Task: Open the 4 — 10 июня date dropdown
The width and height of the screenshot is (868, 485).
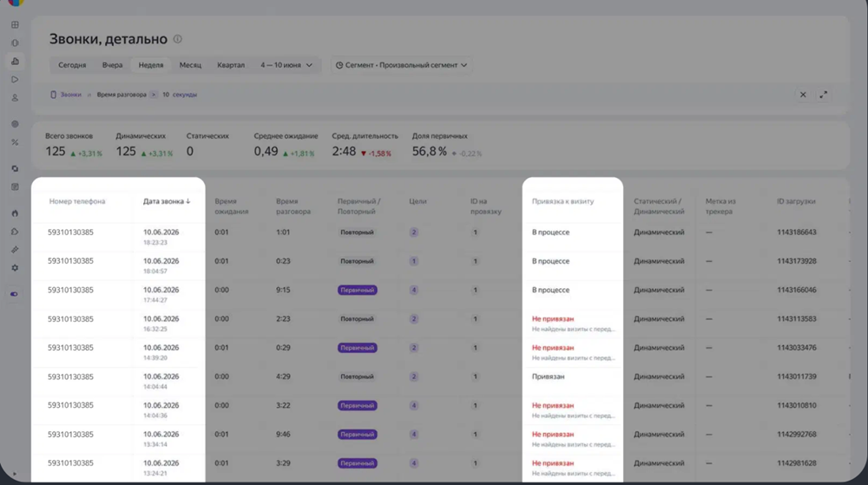Action: point(286,65)
